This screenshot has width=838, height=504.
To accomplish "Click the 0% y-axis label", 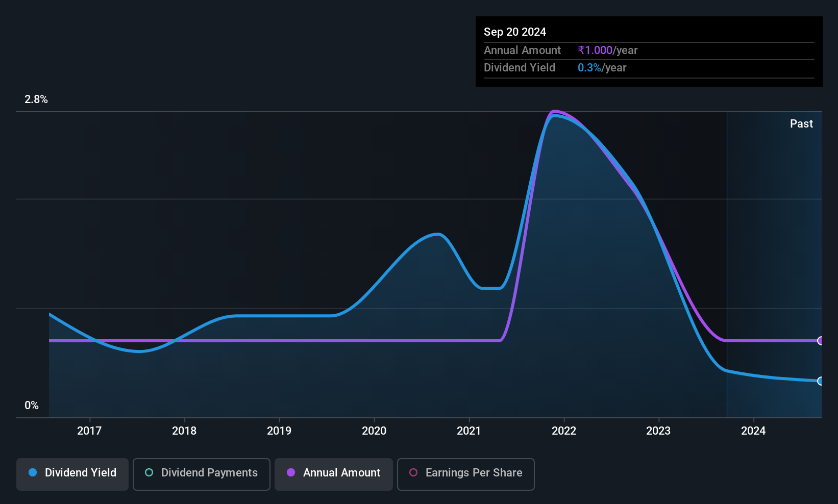I will pyautogui.click(x=32, y=406).
